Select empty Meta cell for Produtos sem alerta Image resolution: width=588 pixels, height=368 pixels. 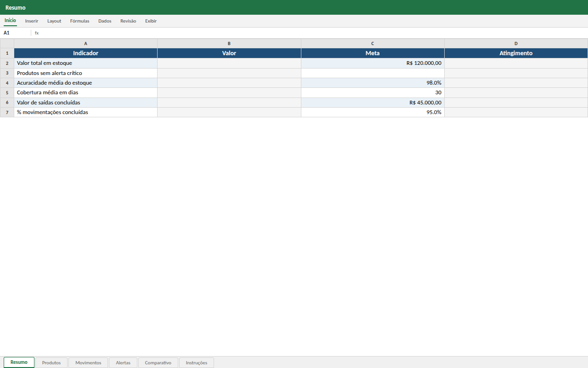373,73
